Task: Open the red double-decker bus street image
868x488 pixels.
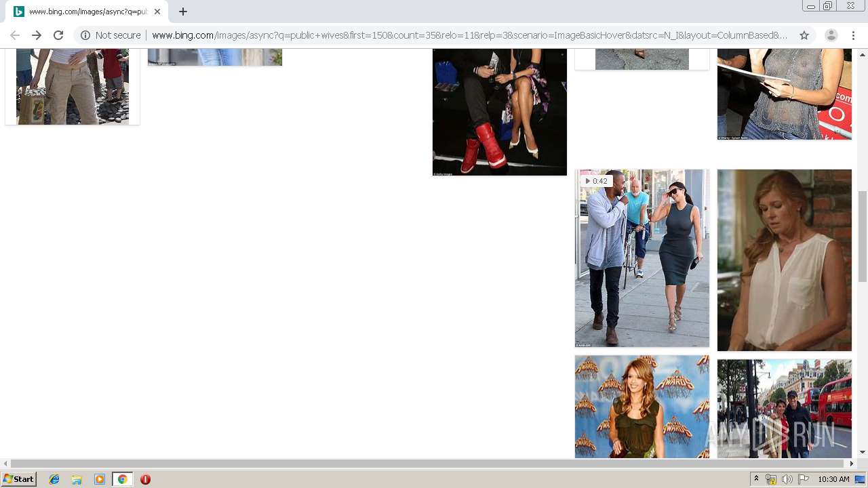Action: [785, 409]
